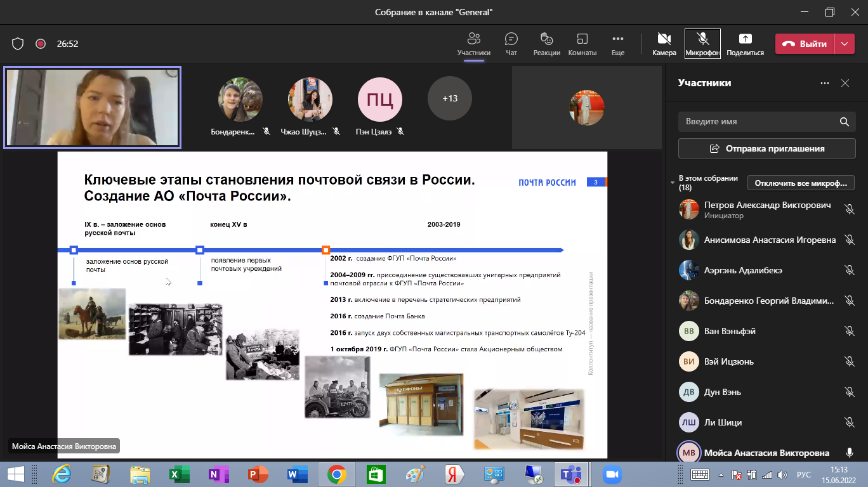Open the Еще (more actions) menu
The height and width of the screenshot is (487, 868).
617,44
